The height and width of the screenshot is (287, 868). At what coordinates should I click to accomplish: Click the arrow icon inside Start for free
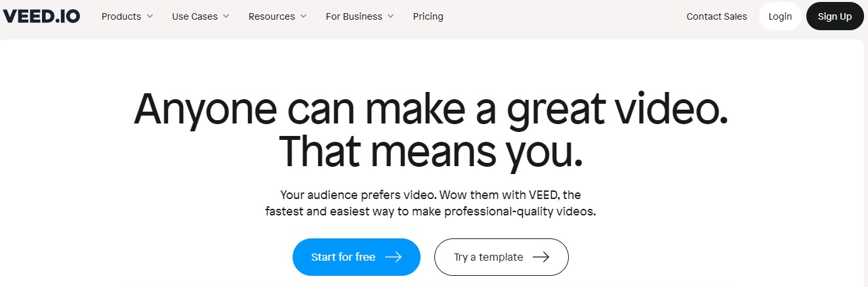point(393,257)
